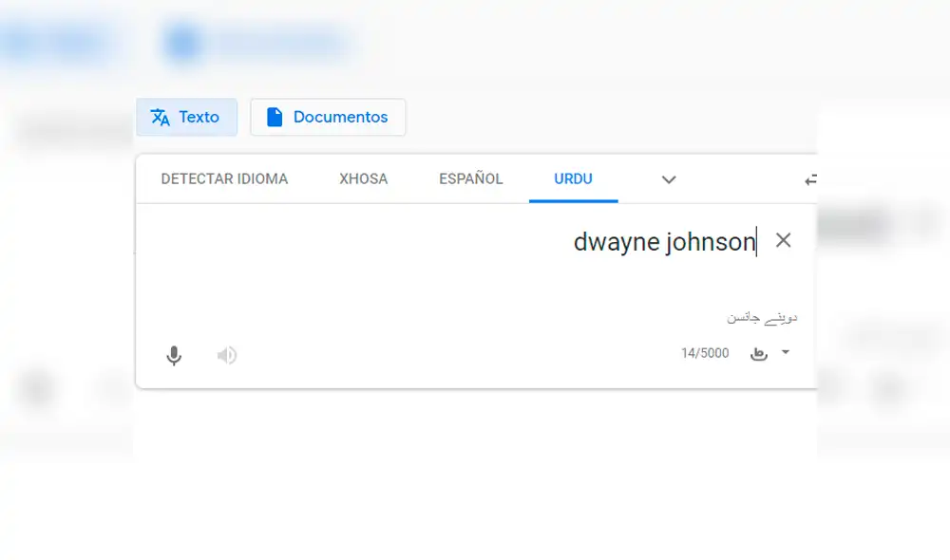Clear the input with the X icon
This screenshot has width=950, height=560.
[783, 241]
